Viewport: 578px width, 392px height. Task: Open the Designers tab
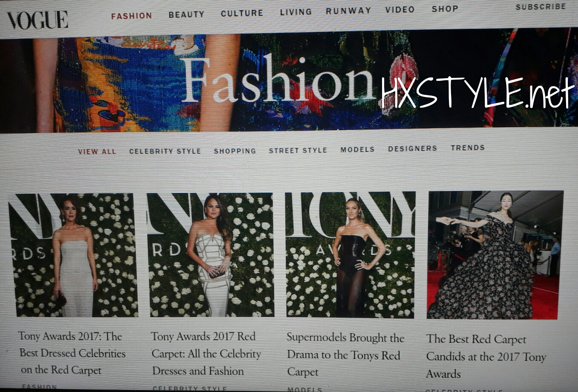coord(412,149)
